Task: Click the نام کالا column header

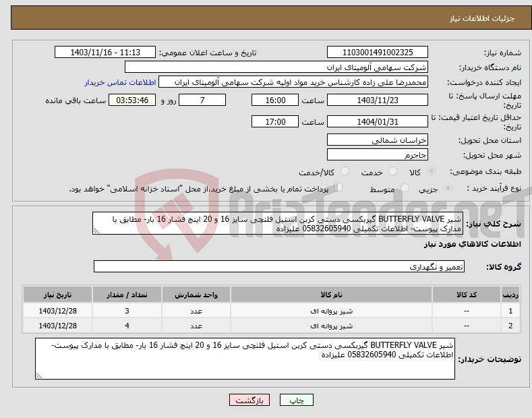Action: point(331,295)
